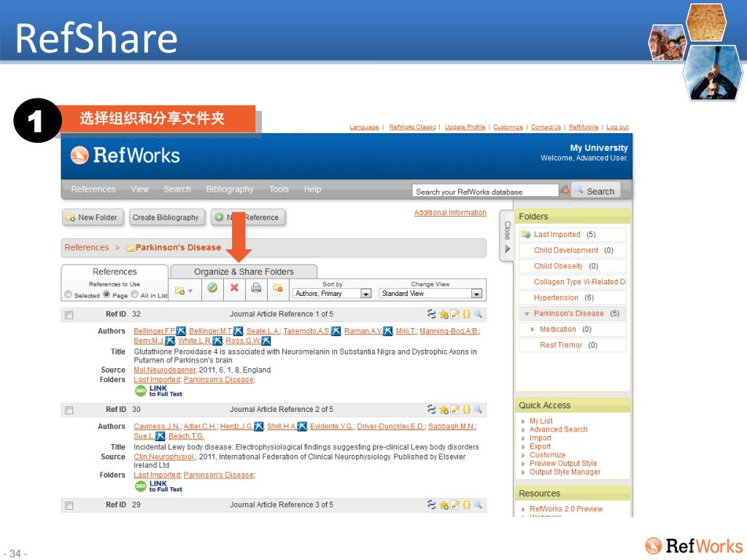Click the Search button

[x=595, y=191]
